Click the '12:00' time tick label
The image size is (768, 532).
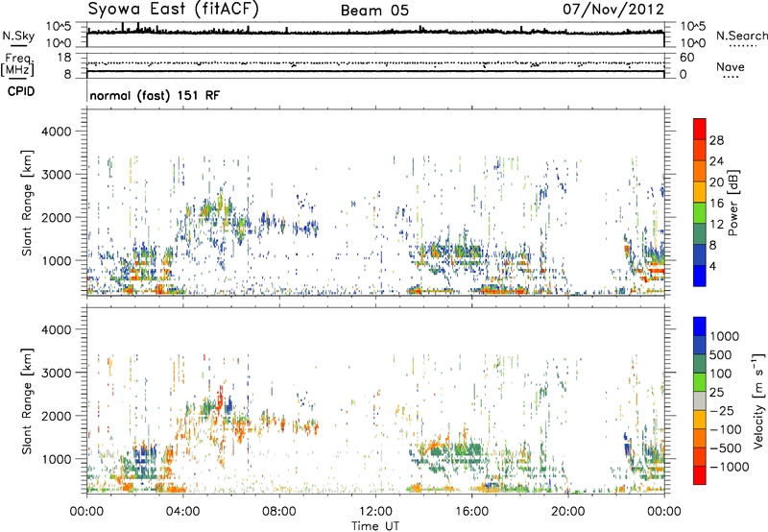pyautogui.click(x=375, y=512)
